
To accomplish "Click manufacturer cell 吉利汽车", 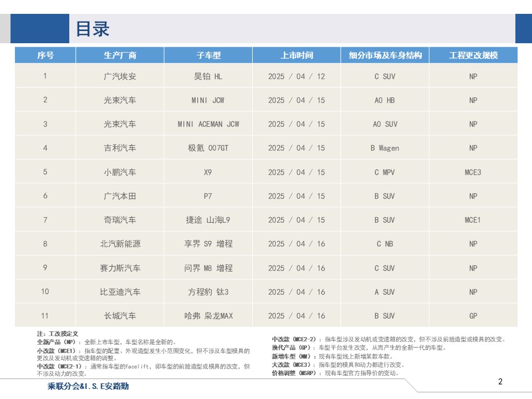I will click(120, 148).
